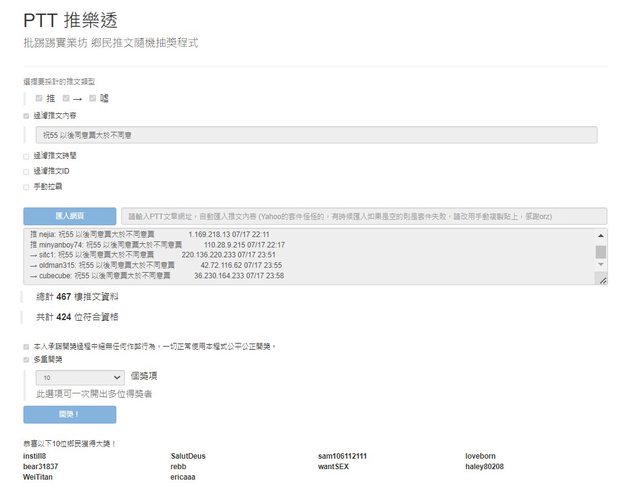Uncheck the 過濾推文內容 filter option

click(26, 116)
